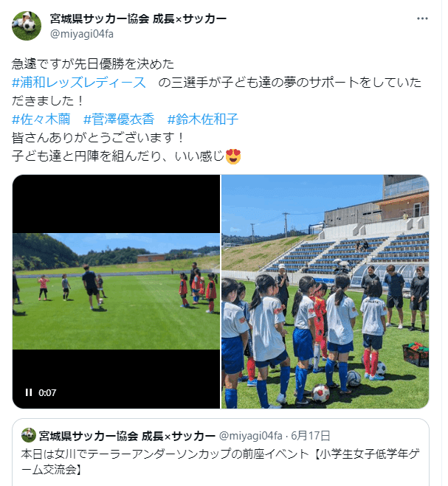
Task: Click the @miyagi04fa handle in quoted tweet
Action: [251, 436]
